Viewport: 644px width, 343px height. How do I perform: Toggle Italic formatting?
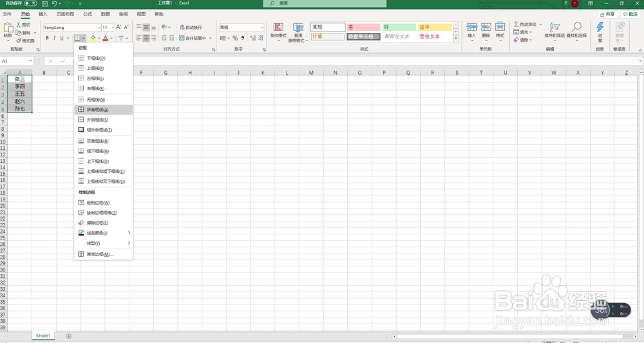point(54,38)
